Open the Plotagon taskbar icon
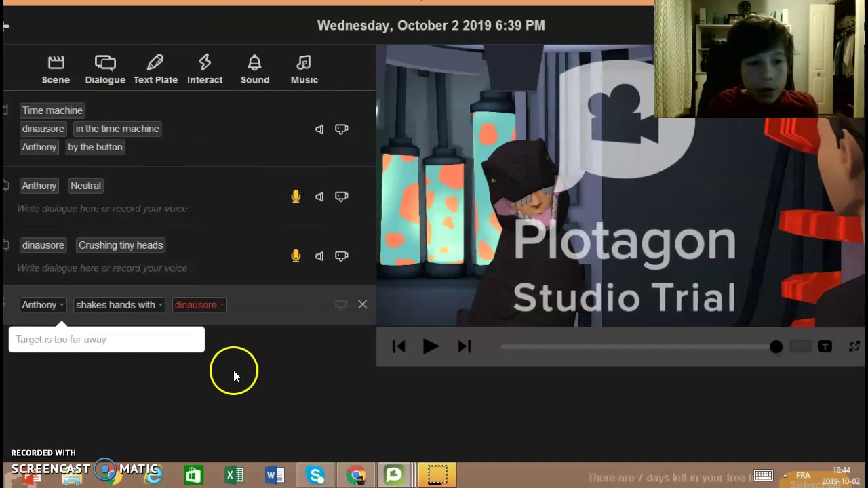Screen dimensions: 868x488 pyautogui.click(x=395, y=476)
